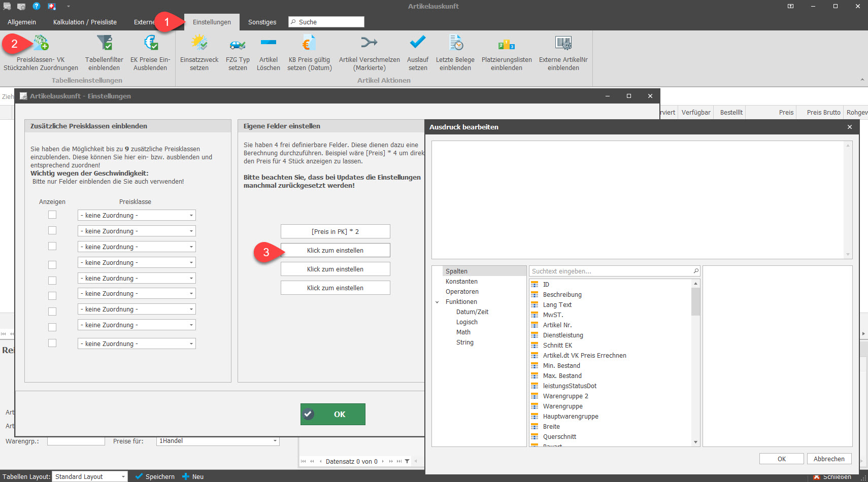
Task: Show the Tabellenfilter einblenden option
Action: (104, 53)
